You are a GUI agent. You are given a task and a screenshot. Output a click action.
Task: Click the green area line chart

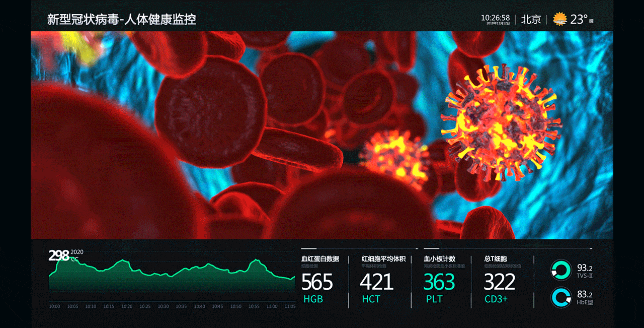[172, 276]
